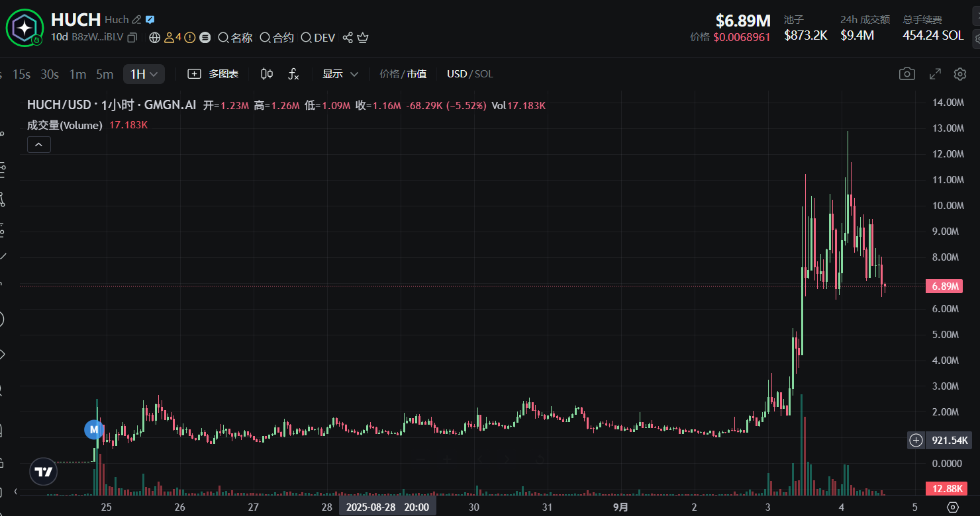
Task: Open the fx indicators menu
Action: 293,74
